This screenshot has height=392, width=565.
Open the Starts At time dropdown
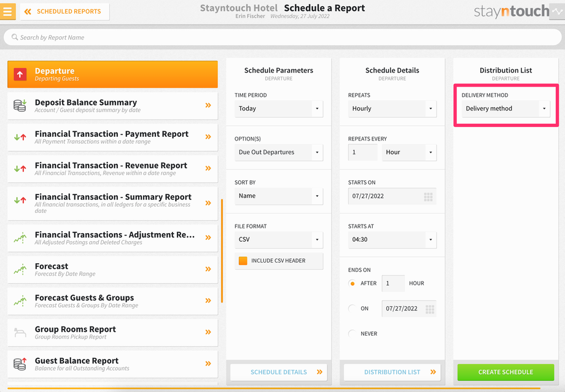click(x=392, y=240)
